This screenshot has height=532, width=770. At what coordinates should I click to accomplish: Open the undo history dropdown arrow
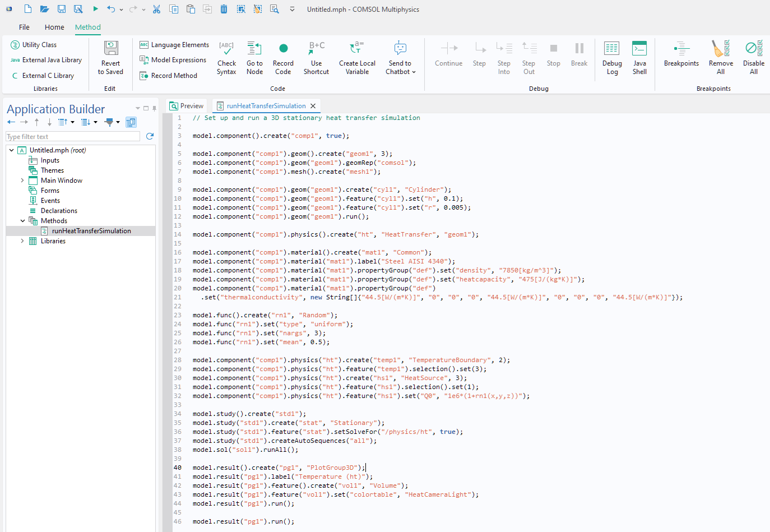121,10
